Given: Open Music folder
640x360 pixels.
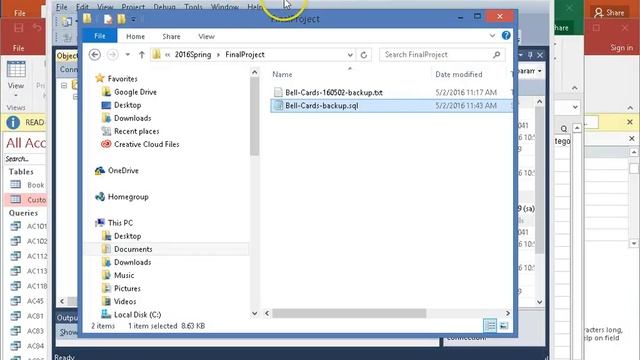Looking at the screenshot, I should click(124, 275).
